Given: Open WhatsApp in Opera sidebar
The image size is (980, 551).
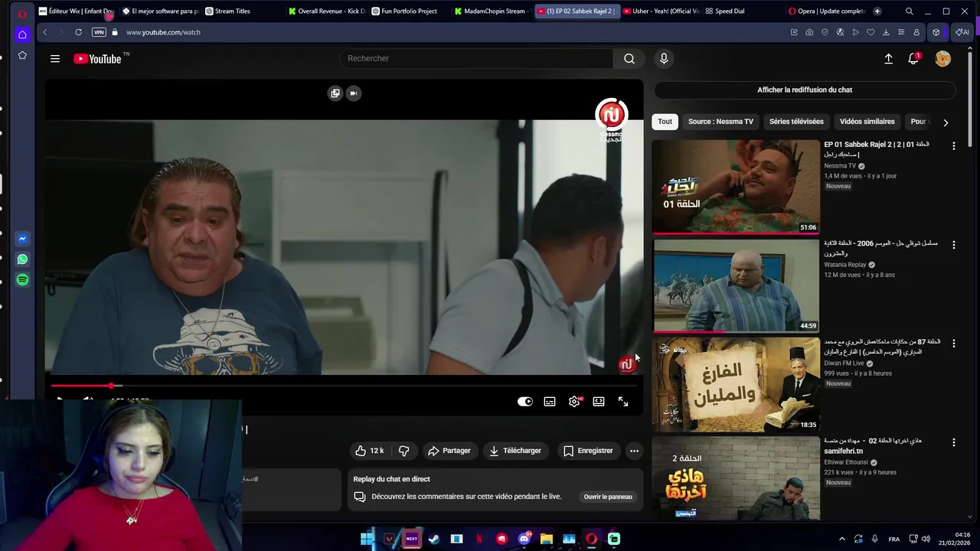Looking at the screenshot, I should point(22,259).
